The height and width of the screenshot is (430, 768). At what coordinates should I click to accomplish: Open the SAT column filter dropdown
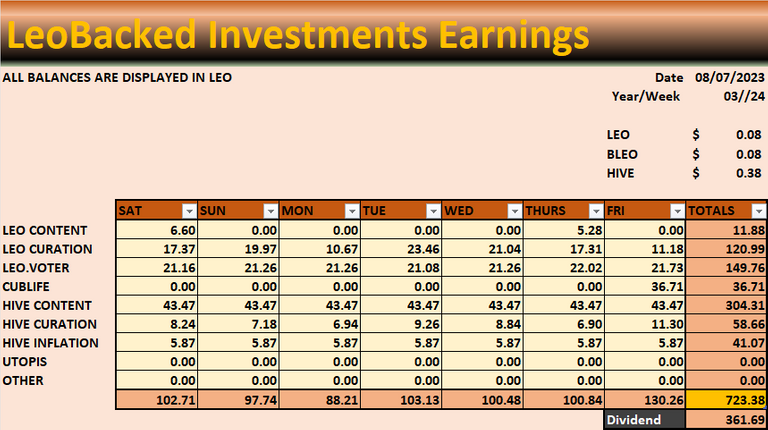click(189, 211)
